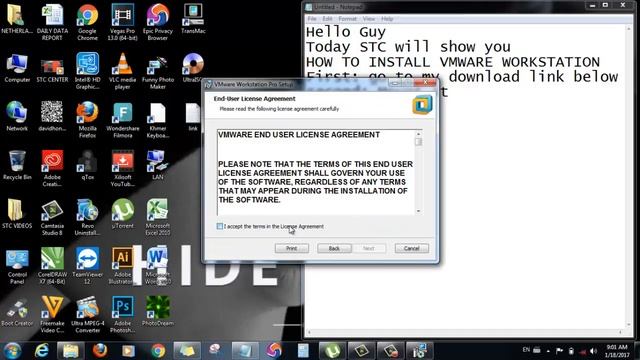The width and height of the screenshot is (640, 360).
Task: Select the Adobe Photoshop desktop icon
Action: click(x=122, y=314)
